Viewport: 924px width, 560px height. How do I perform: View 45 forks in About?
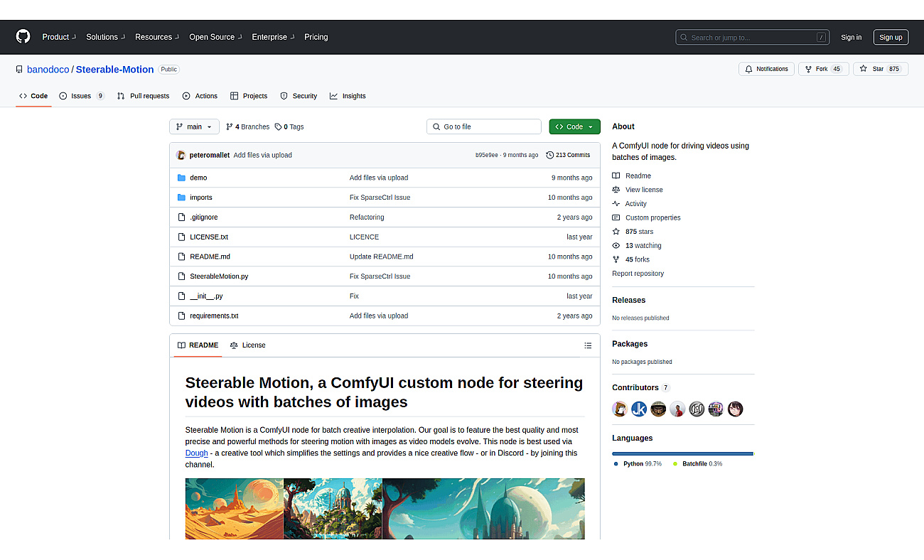631,259
